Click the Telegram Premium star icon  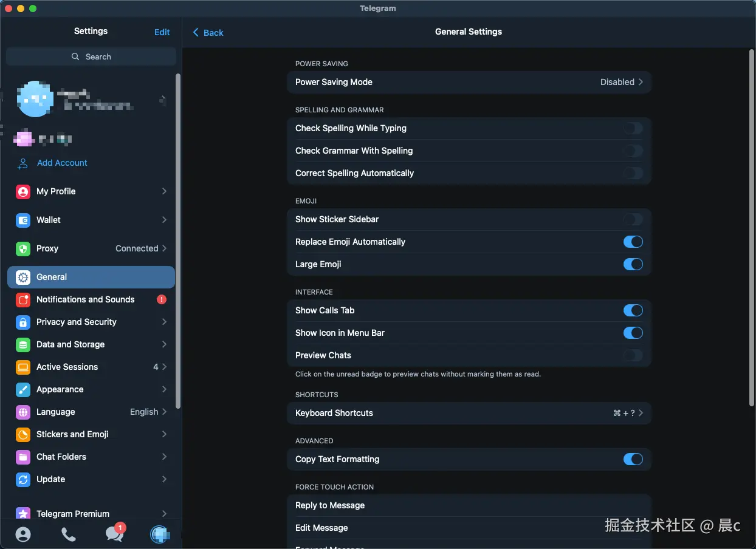pos(23,513)
